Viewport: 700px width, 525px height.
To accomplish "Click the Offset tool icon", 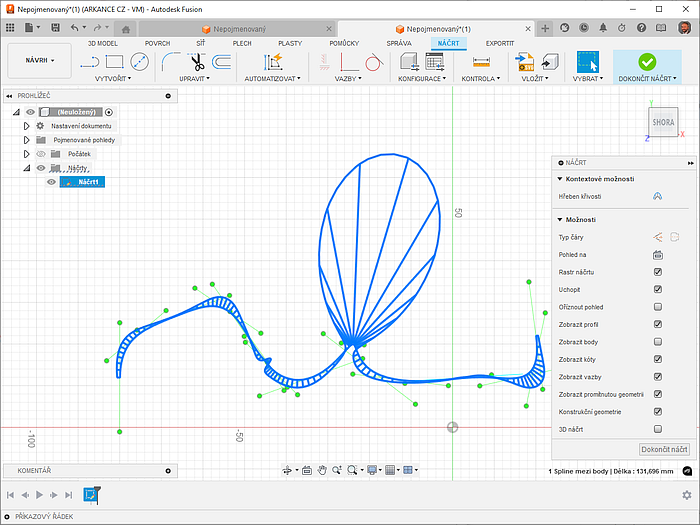I will point(222,61).
